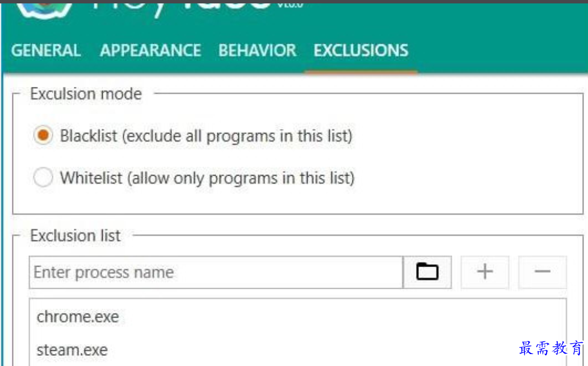Click the application title text in the header
This screenshot has height=366, width=588.
[180, 7]
